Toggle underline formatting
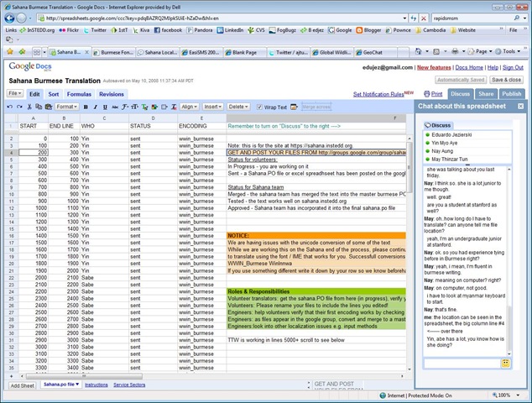This screenshot has height=403, width=532. 105,107
